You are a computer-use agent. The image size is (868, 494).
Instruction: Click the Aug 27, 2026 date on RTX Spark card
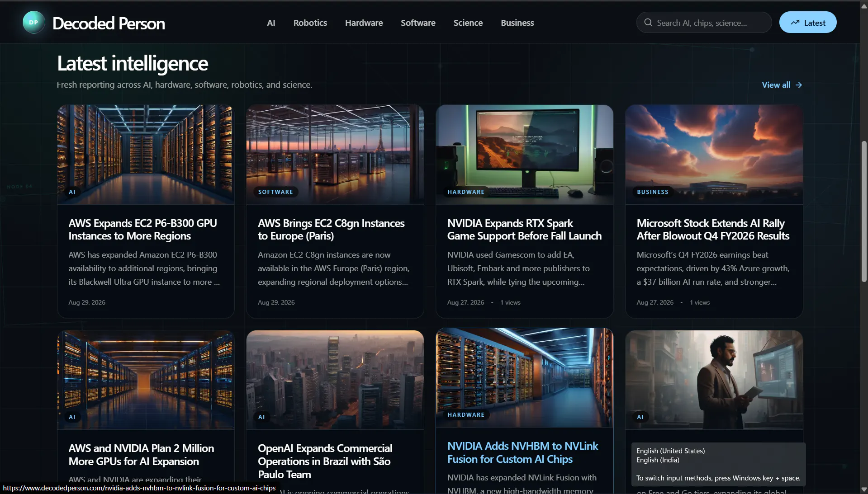[465, 302]
